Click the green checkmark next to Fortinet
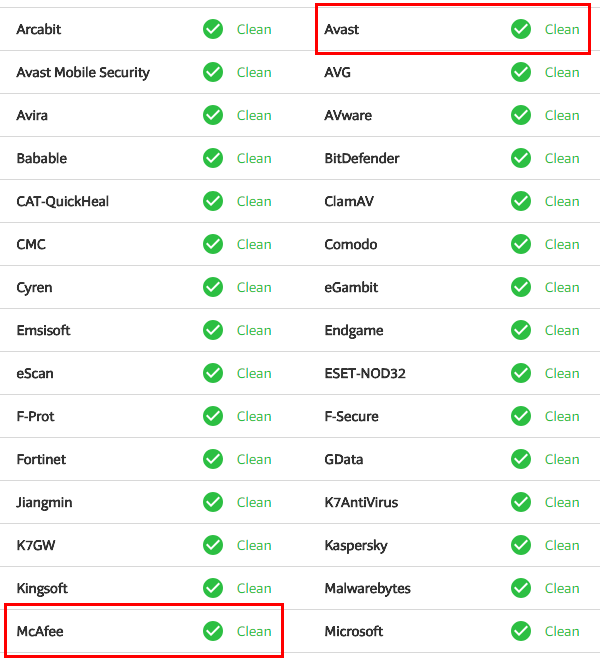The width and height of the screenshot is (600, 661). click(x=213, y=459)
